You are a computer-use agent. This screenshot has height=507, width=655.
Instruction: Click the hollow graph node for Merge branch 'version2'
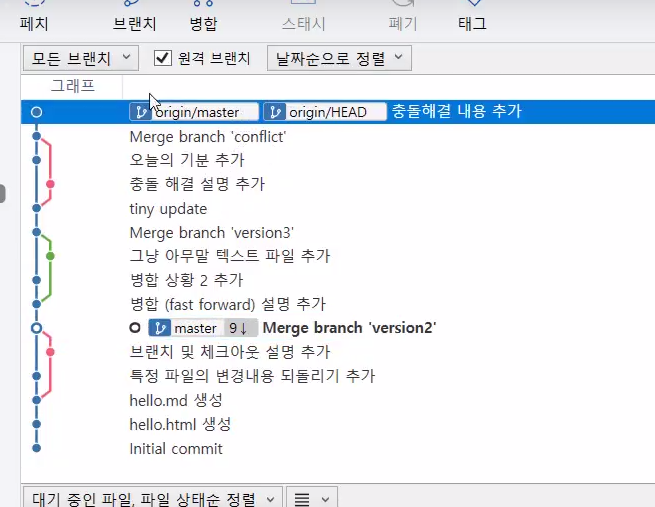click(36, 328)
